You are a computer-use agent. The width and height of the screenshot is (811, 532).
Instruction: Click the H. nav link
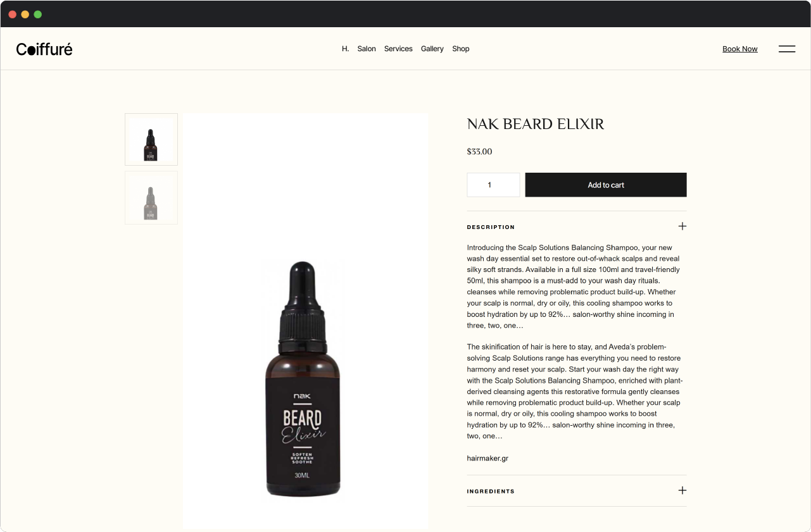point(345,49)
